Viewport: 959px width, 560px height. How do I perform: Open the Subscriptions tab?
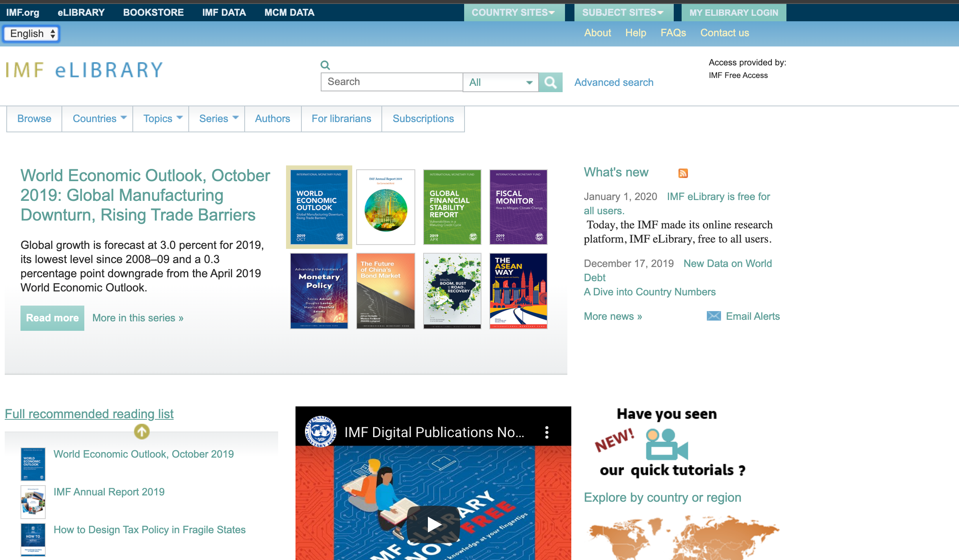[423, 119]
